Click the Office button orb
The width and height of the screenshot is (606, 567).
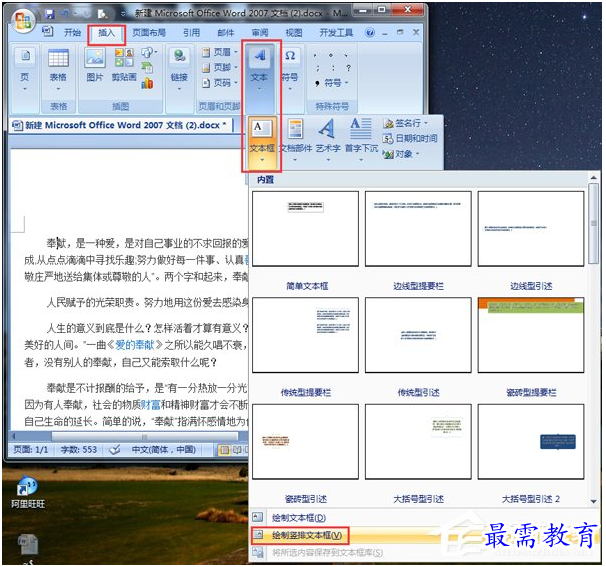[23, 20]
